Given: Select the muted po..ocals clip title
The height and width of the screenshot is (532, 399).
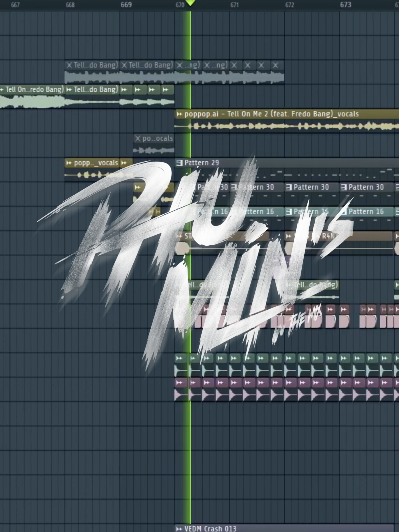Looking at the screenshot, I should click(x=158, y=139).
